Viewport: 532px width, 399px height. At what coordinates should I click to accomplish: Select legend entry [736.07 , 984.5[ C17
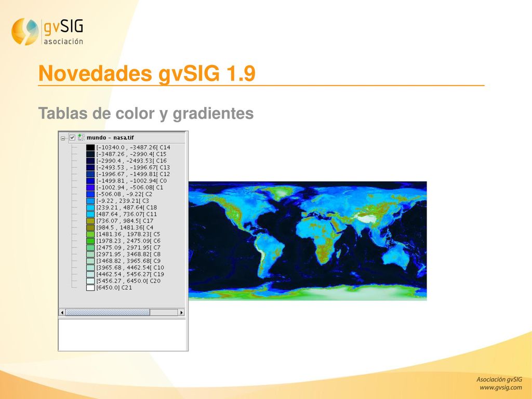[125, 221]
